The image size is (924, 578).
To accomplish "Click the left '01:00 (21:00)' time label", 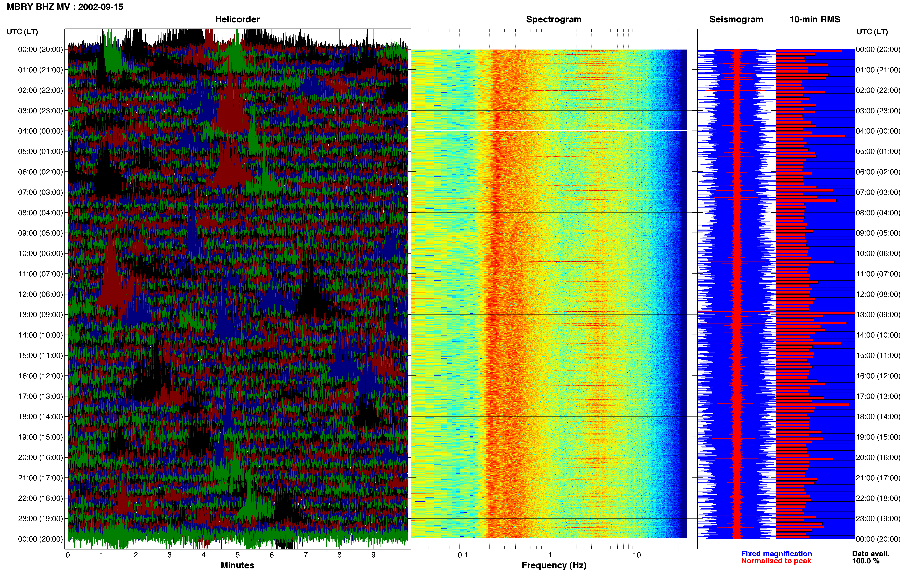I will pyautogui.click(x=41, y=70).
